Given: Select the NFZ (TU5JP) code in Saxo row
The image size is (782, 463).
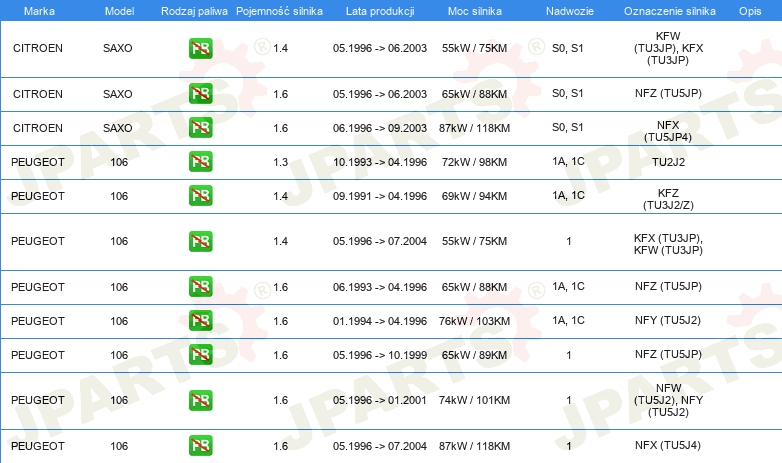Looking at the screenshot, I should [668, 93].
